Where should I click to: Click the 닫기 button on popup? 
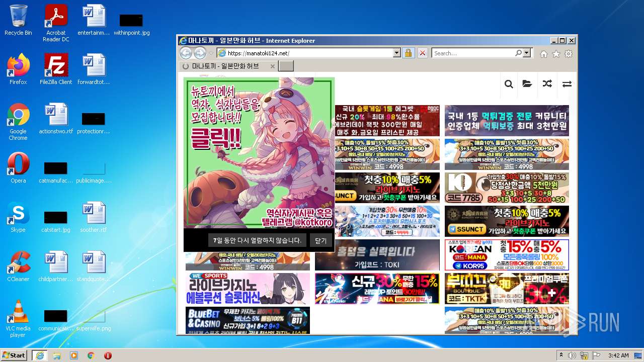click(321, 240)
